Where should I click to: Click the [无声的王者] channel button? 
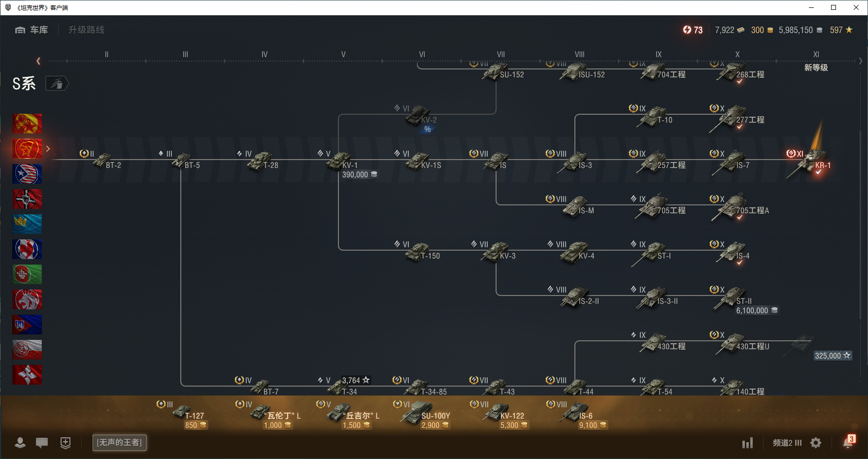(x=119, y=442)
